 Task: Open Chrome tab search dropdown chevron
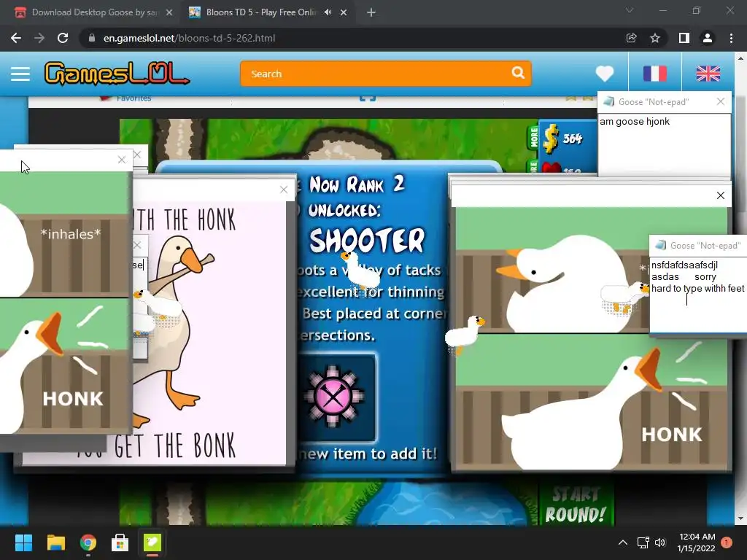(630, 10)
